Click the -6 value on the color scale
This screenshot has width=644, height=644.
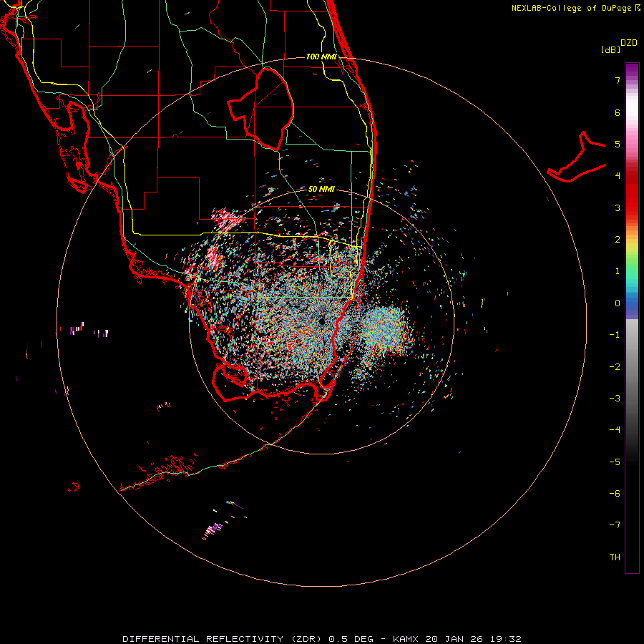(615, 493)
